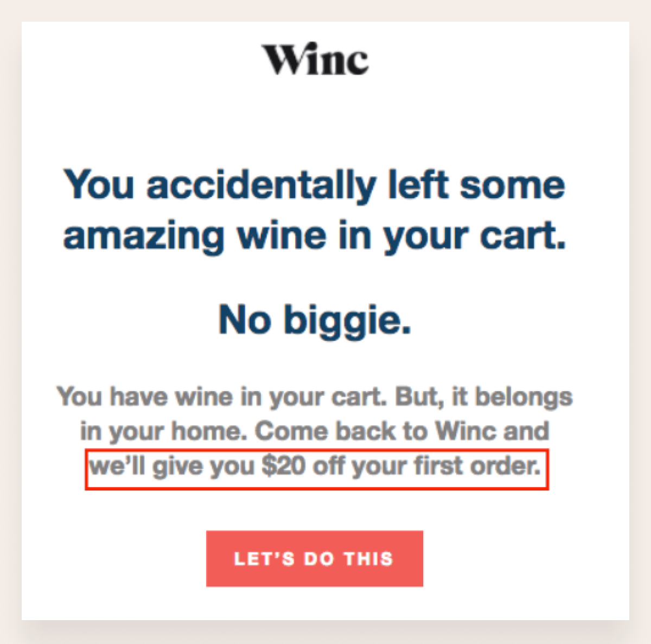
Task: Click the highlighted $20 off offer text
Action: pyautogui.click(x=316, y=468)
